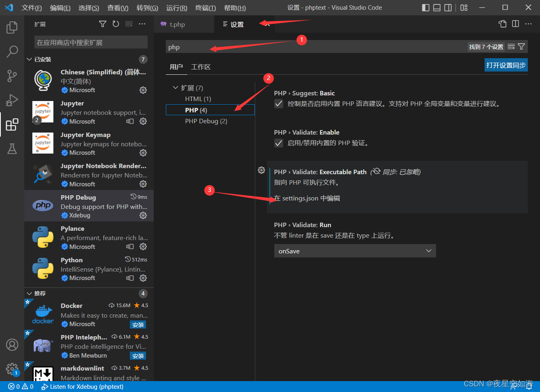Open Source Control view
The height and width of the screenshot is (392, 540).
point(12,76)
